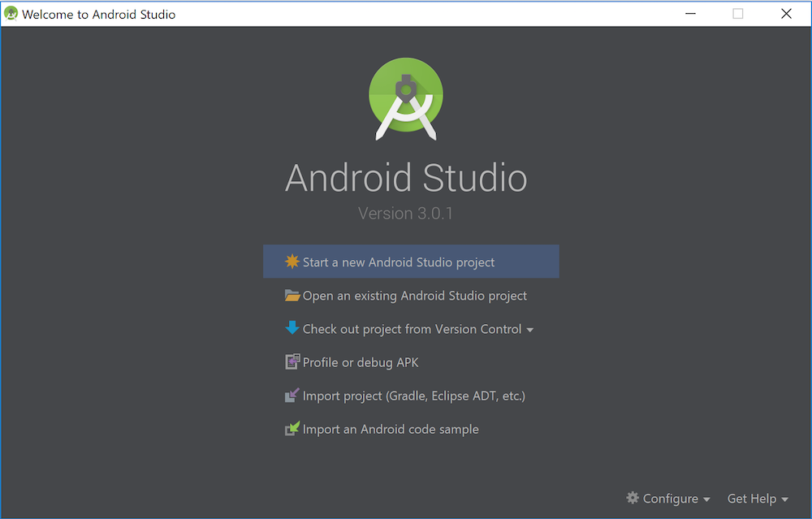Viewport: 812px width, 519px height.
Task: Click the APK debug icon beside Profile option
Action: coord(292,361)
